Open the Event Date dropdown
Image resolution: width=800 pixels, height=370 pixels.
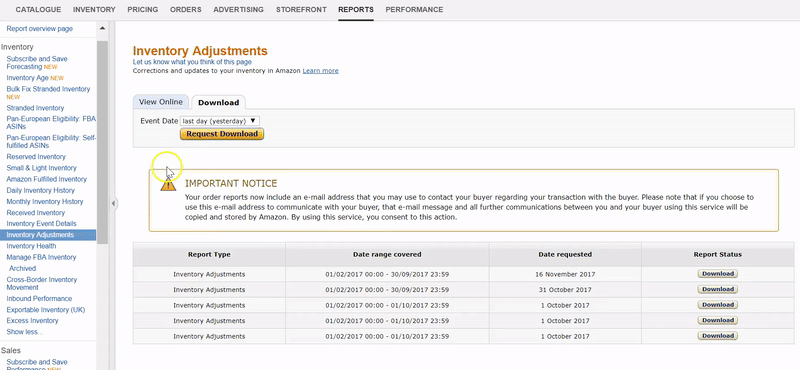pos(220,121)
